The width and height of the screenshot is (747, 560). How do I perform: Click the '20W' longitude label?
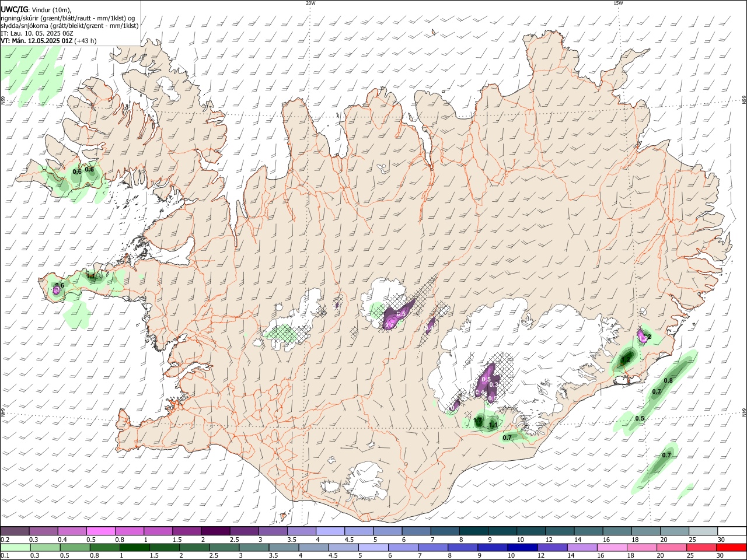[x=310, y=3]
